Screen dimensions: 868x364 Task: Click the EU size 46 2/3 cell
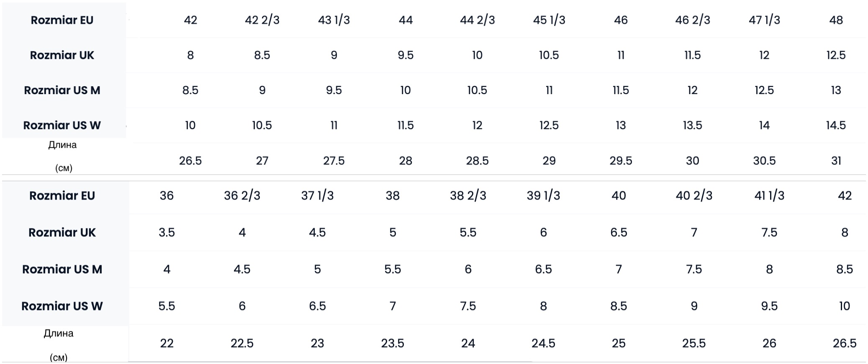(x=692, y=20)
